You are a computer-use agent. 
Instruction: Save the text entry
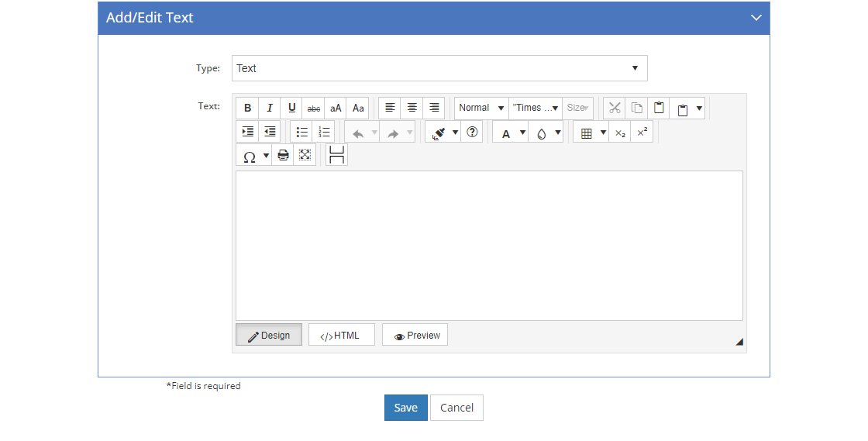406,408
